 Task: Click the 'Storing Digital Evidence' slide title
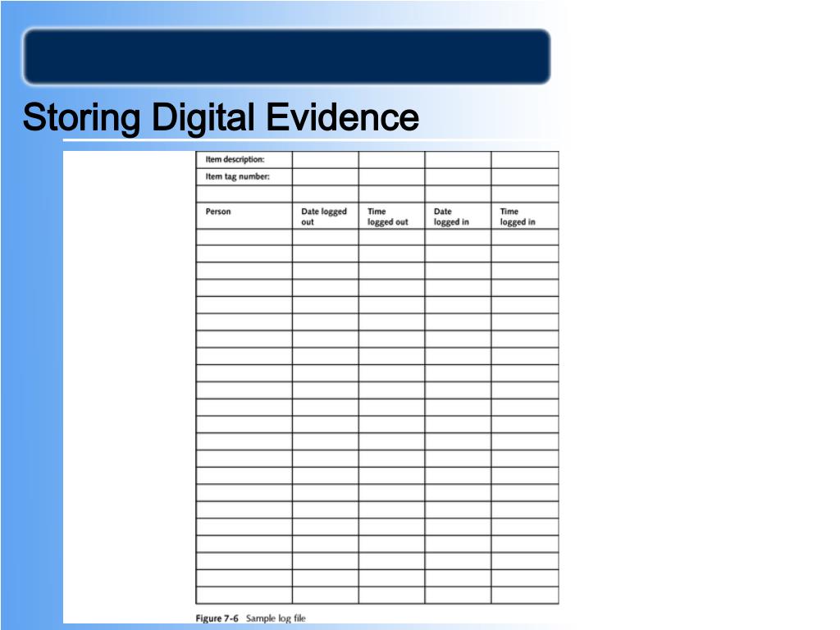(x=221, y=117)
